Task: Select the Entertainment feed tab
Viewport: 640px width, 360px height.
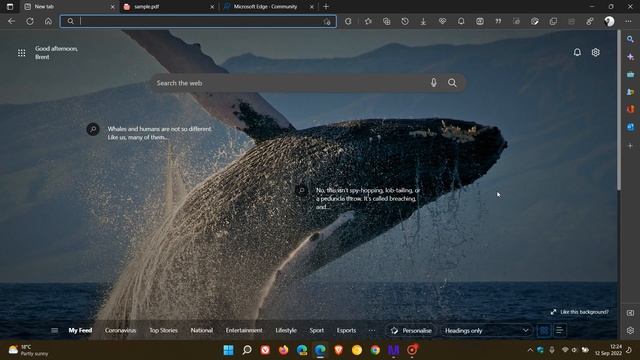Action: 244,331
